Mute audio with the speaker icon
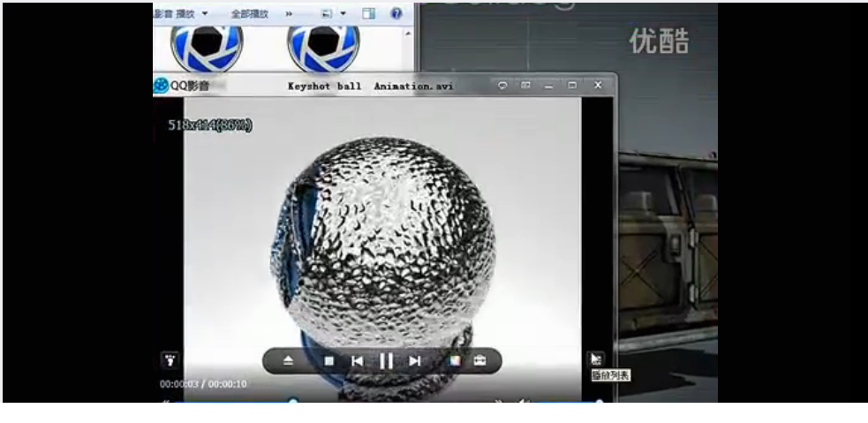The width and height of the screenshot is (868, 423). pyautogui.click(x=523, y=400)
